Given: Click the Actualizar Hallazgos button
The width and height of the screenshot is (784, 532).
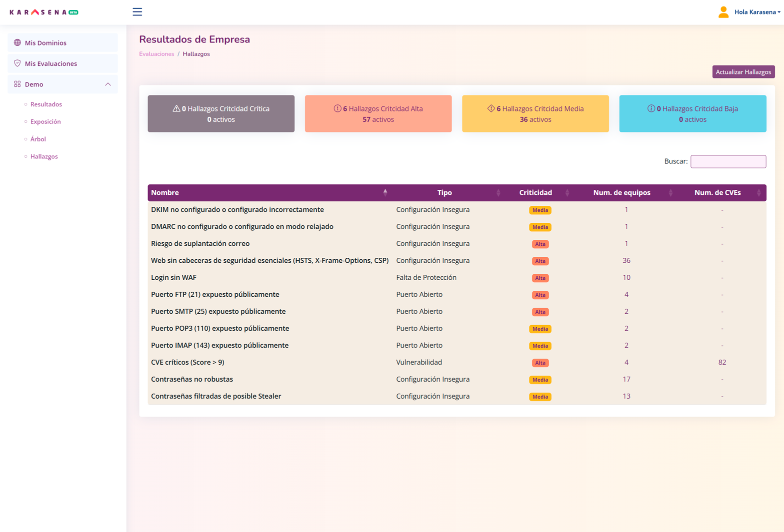Looking at the screenshot, I should [x=743, y=72].
